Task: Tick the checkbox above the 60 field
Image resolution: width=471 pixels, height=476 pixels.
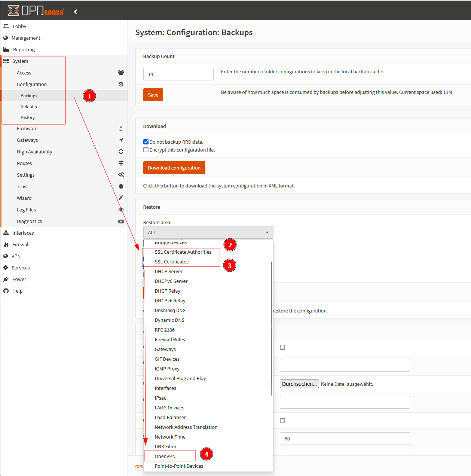Action: coord(282,421)
